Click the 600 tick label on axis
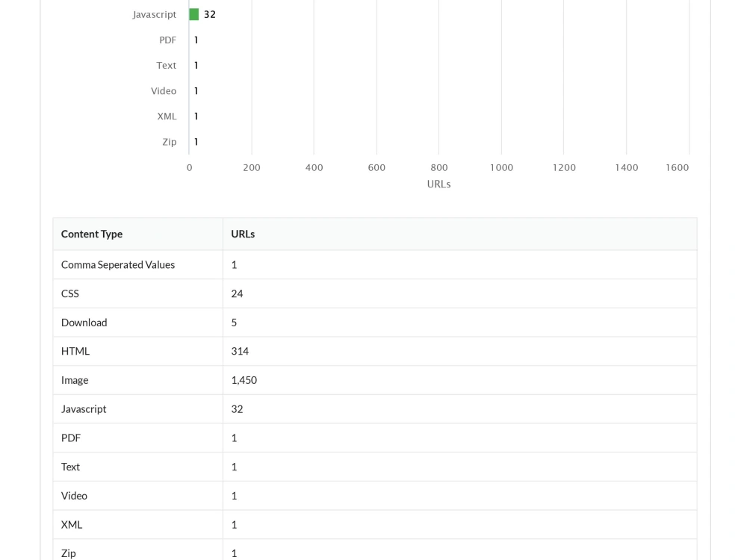Viewport: 747px width, 560px height. [x=376, y=167]
